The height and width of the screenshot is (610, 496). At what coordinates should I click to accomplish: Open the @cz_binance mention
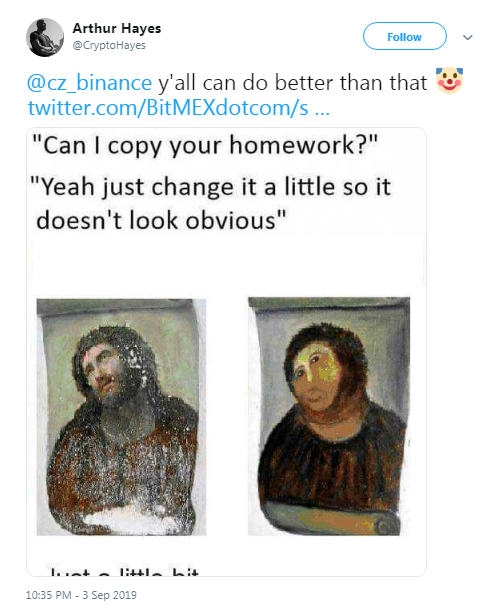[x=89, y=83]
